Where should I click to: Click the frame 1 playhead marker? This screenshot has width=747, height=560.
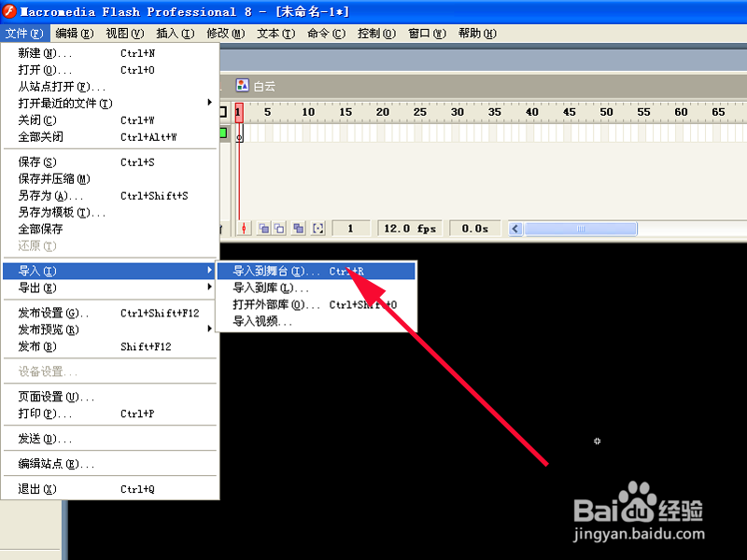239,112
